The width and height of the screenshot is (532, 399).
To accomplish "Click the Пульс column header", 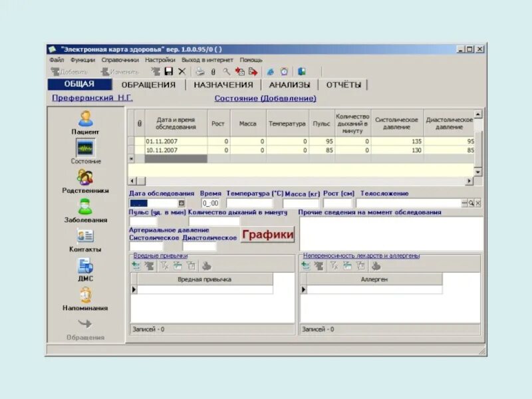I will tap(322, 124).
